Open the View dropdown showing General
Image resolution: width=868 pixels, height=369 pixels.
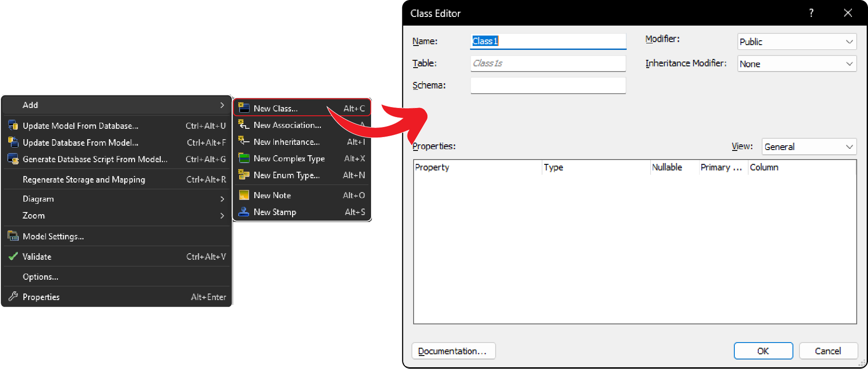(x=809, y=147)
